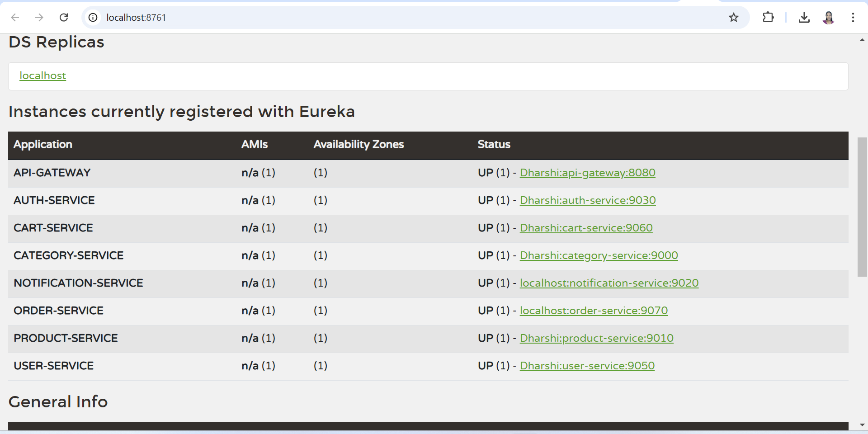Click the scrollbar up arrow
The height and width of the screenshot is (434, 868).
[862, 40]
